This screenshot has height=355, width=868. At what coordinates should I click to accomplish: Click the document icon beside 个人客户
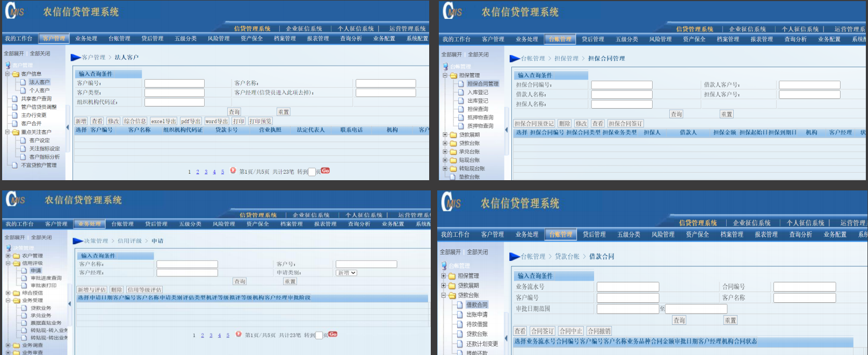point(23,90)
